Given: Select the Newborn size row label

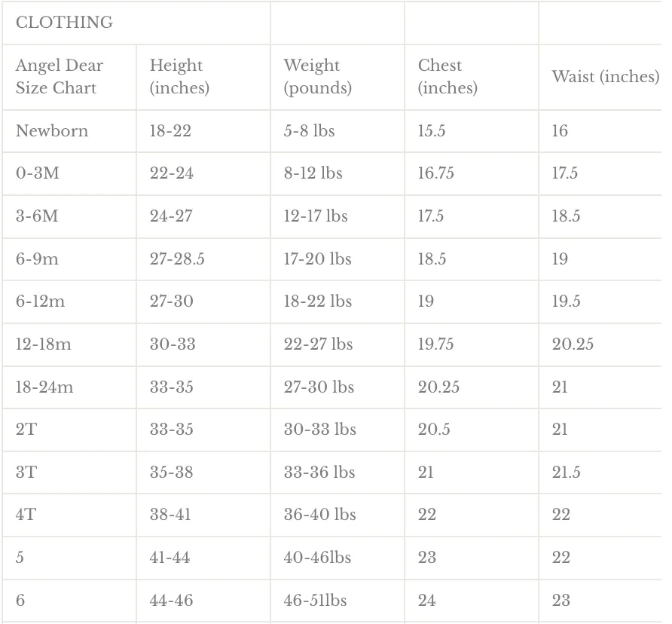Looking at the screenshot, I should pyautogui.click(x=52, y=131).
